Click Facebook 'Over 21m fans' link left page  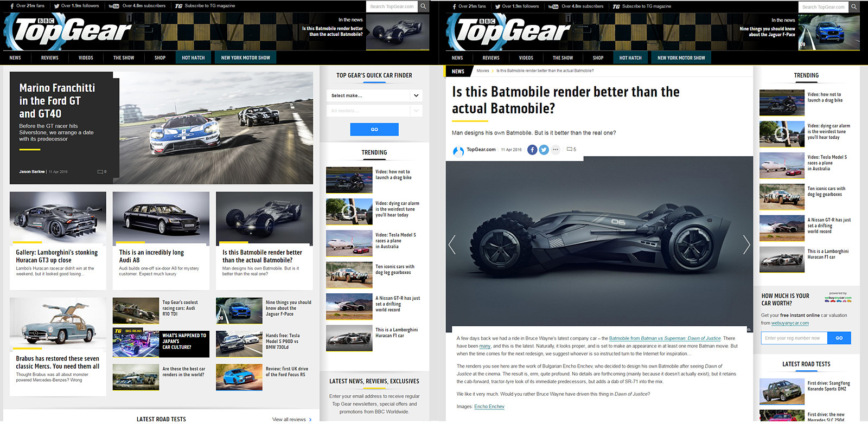pos(28,6)
